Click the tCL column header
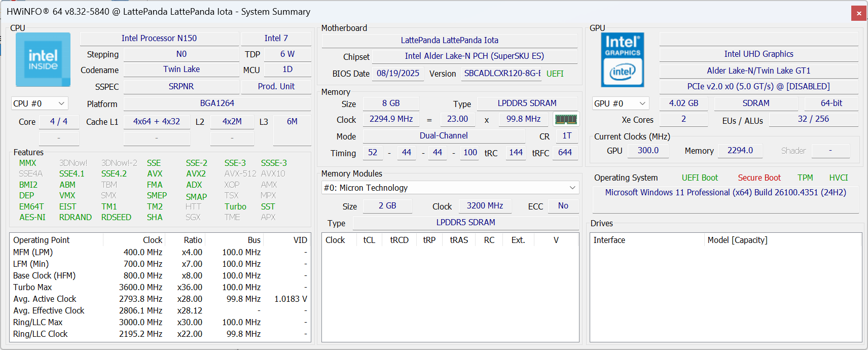868x350 pixels. [369, 240]
